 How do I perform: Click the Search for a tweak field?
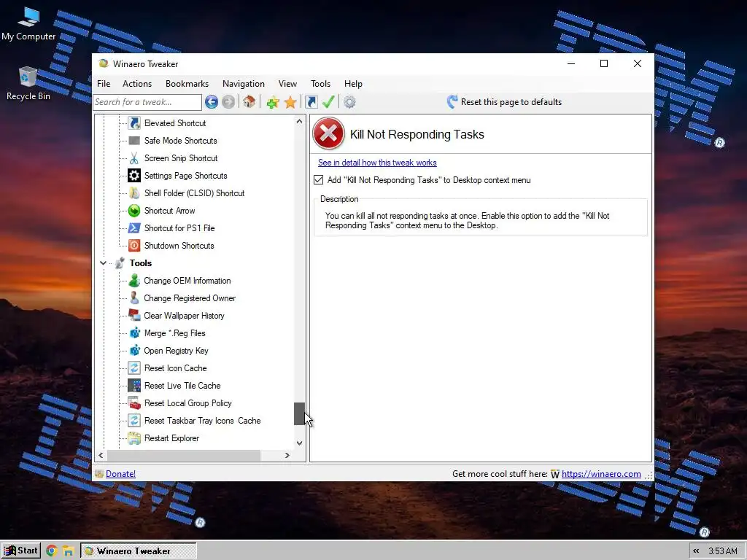point(147,102)
